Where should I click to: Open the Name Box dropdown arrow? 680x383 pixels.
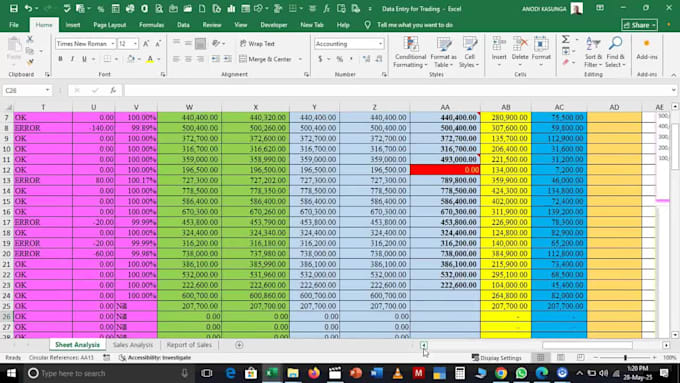pos(47,90)
